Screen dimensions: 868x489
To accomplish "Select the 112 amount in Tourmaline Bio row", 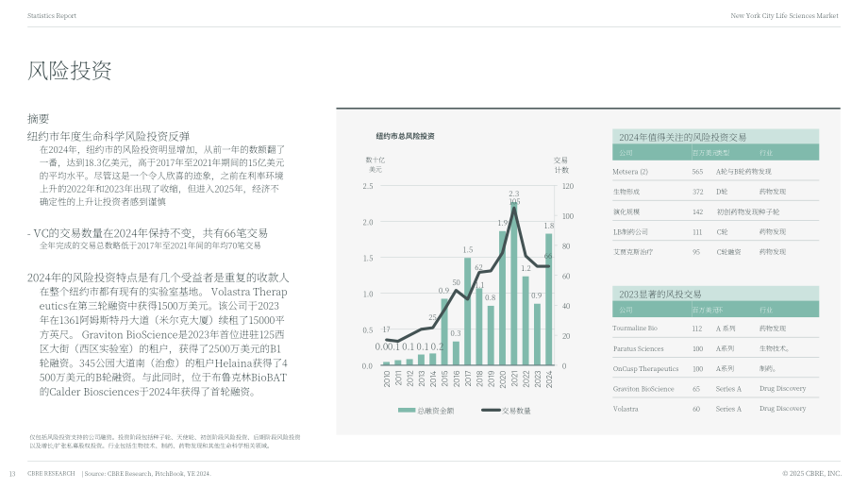I will click(x=697, y=329).
